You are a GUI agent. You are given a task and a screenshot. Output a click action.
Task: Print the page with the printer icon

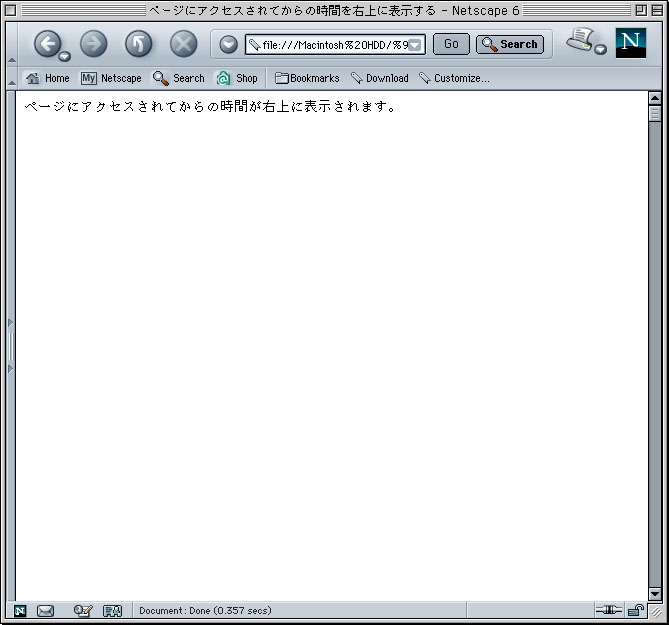point(580,40)
